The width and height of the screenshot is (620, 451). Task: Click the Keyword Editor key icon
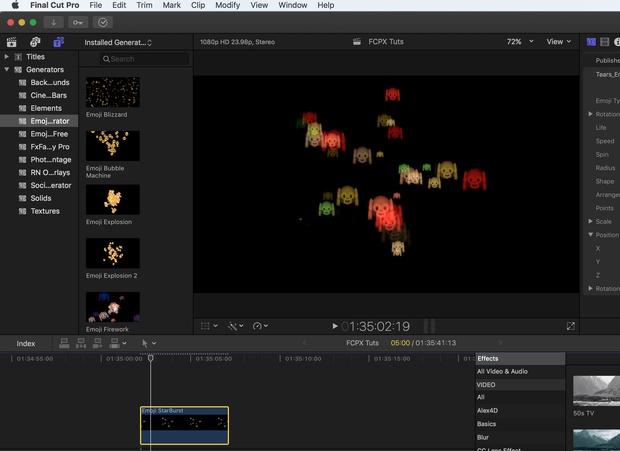(x=78, y=23)
